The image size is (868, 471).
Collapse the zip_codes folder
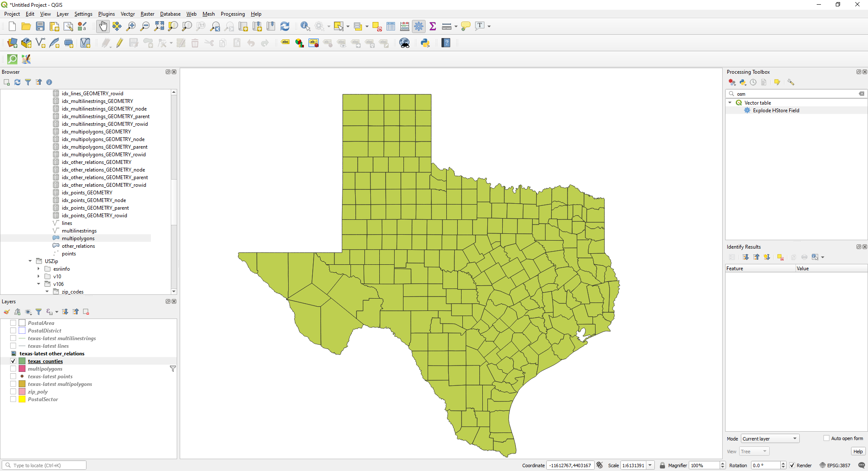pyautogui.click(x=47, y=291)
